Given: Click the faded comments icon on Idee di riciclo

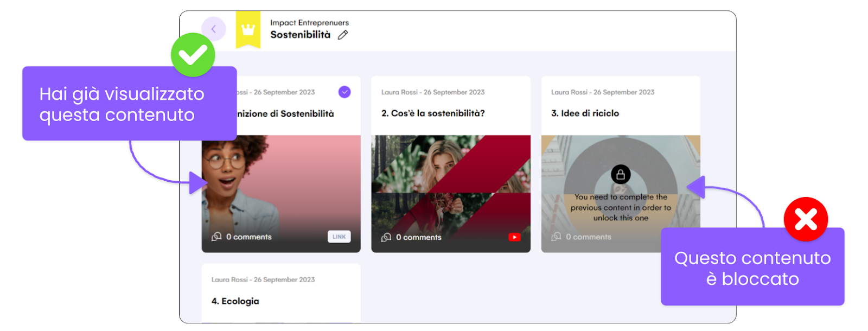Looking at the screenshot, I should 556,237.
